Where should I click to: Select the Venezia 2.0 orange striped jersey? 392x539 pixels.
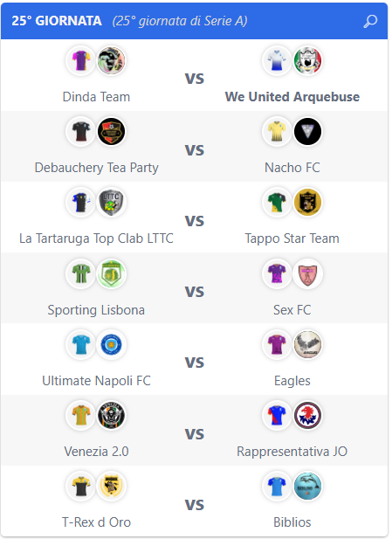81,415
